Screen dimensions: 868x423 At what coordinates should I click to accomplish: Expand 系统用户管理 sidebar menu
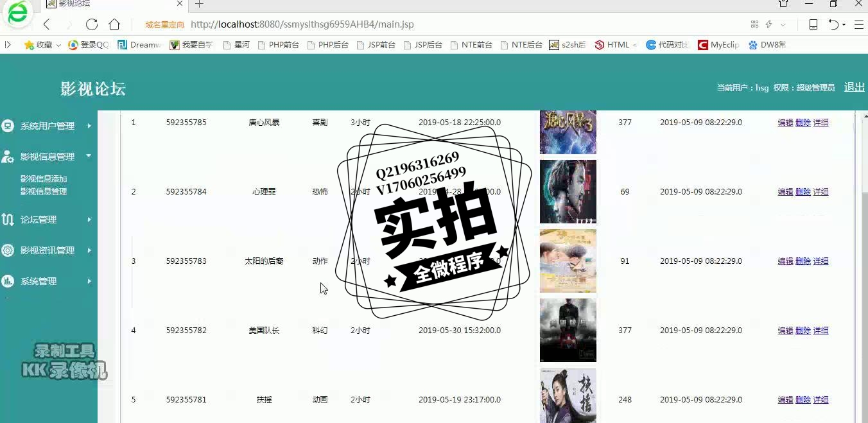point(46,126)
